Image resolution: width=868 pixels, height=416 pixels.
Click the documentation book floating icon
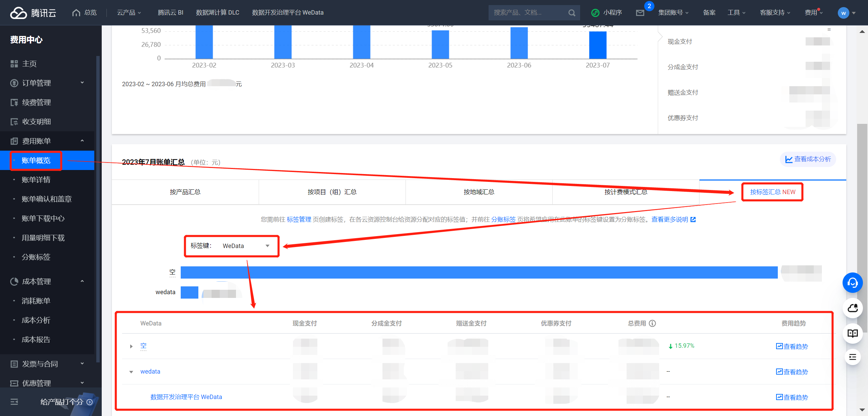tap(852, 333)
